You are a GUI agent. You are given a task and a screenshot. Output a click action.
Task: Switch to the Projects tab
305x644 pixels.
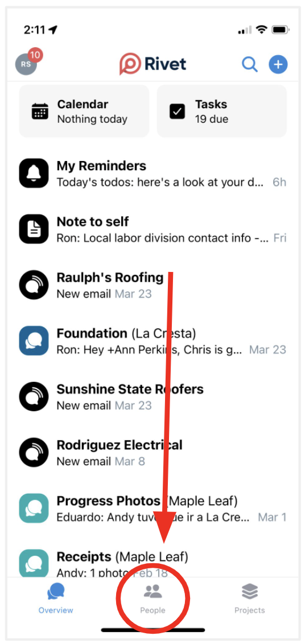tap(249, 599)
